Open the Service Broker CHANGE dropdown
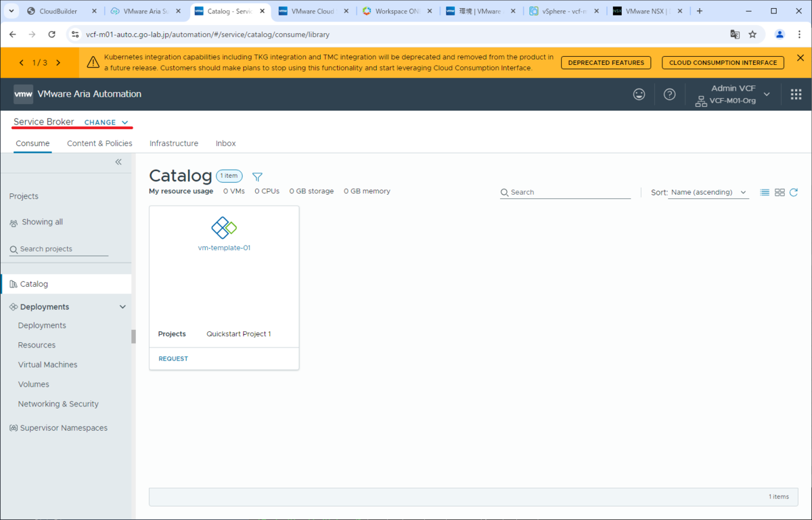 click(x=106, y=122)
